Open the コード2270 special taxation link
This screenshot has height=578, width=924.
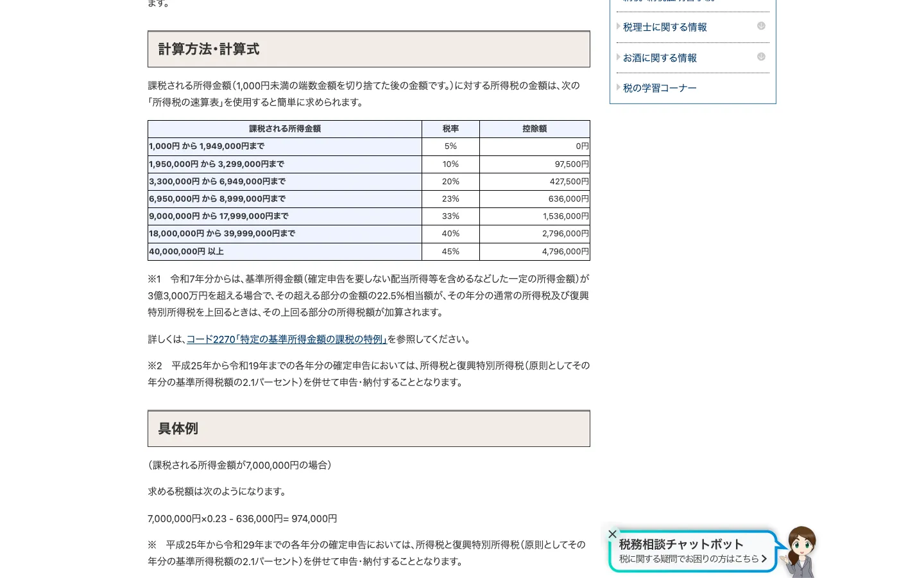click(x=287, y=339)
